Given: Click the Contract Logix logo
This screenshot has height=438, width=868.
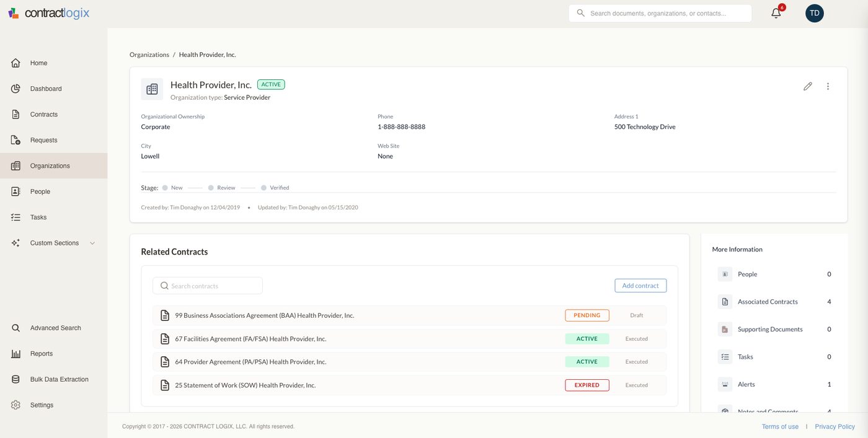Looking at the screenshot, I should click(x=49, y=13).
